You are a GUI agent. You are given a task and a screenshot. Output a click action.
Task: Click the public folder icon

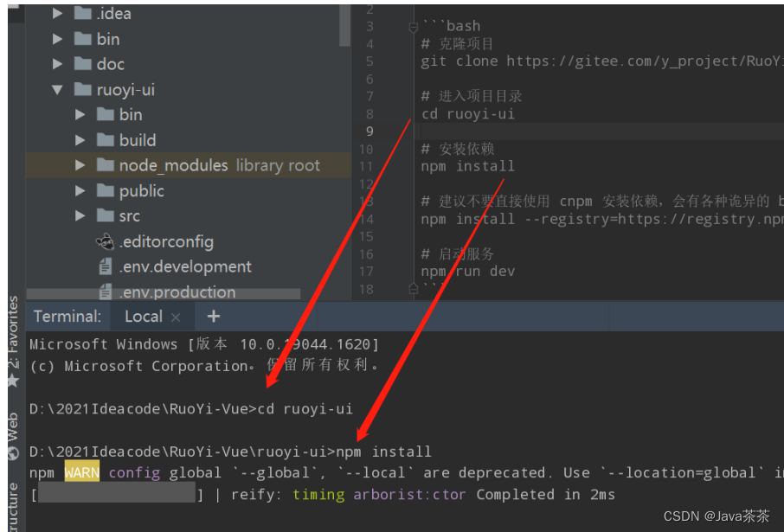coord(105,190)
